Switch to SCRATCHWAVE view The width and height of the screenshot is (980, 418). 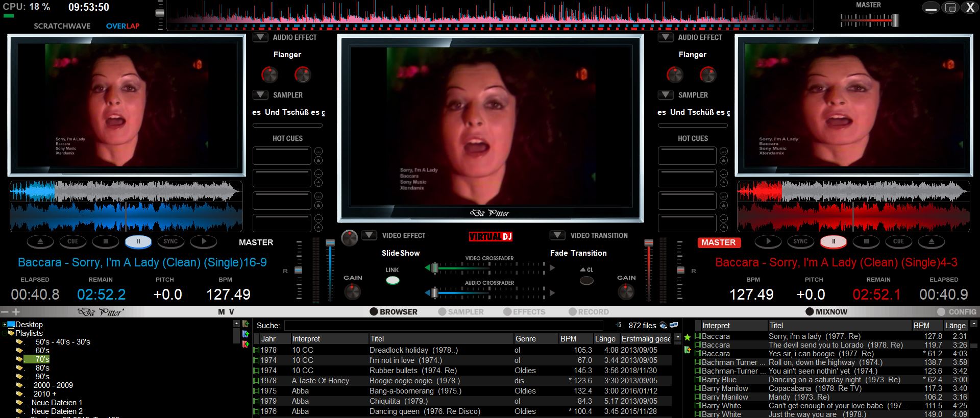pyautogui.click(x=62, y=26)
